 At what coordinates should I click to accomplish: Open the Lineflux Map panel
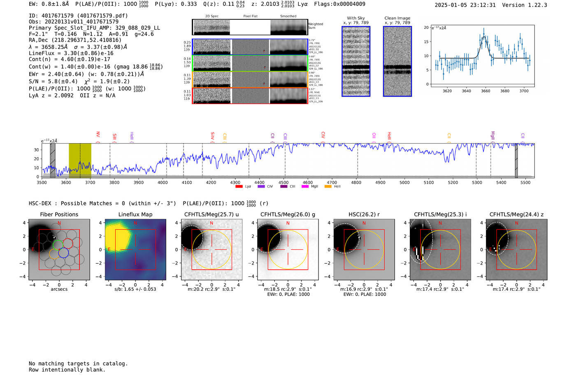coord(135,249)
